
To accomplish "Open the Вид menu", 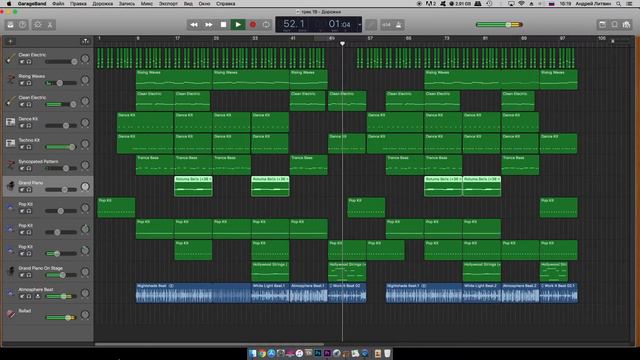I will pyautogui.click(x=188, y=4).
